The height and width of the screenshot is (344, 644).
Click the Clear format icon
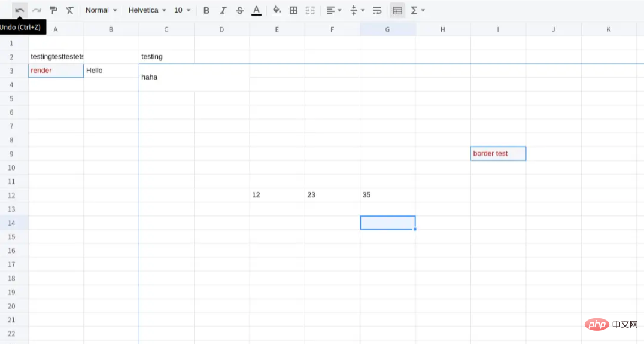[x=70, y=10]
